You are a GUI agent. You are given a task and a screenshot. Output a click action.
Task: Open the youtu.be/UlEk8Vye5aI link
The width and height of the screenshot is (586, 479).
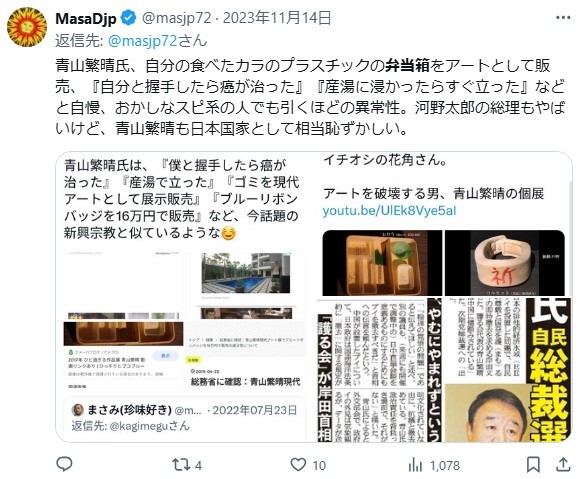(x=389, y=211)
